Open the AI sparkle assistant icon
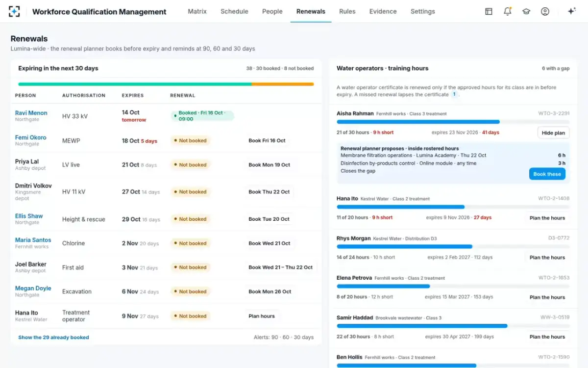The image size is (588, 368). pos(571,11)
